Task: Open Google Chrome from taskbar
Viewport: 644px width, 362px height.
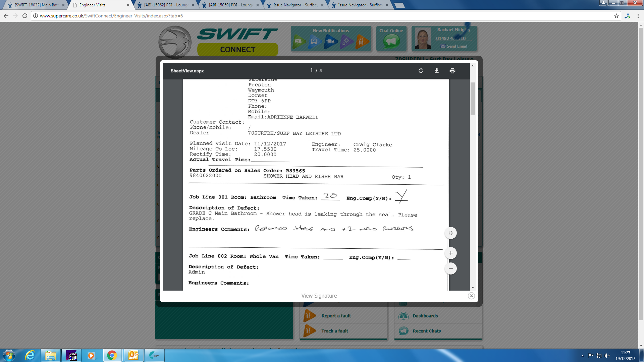Action: coord(112,355)
